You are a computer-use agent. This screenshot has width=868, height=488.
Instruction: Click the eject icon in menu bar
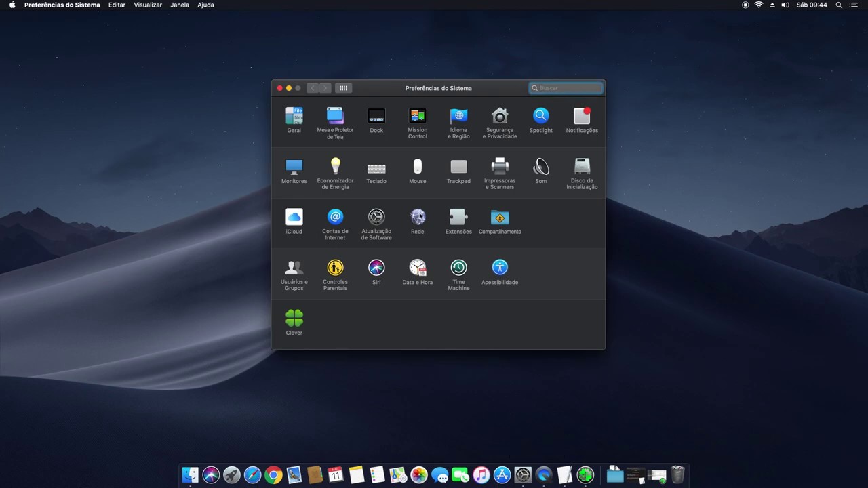pos(772,5)
